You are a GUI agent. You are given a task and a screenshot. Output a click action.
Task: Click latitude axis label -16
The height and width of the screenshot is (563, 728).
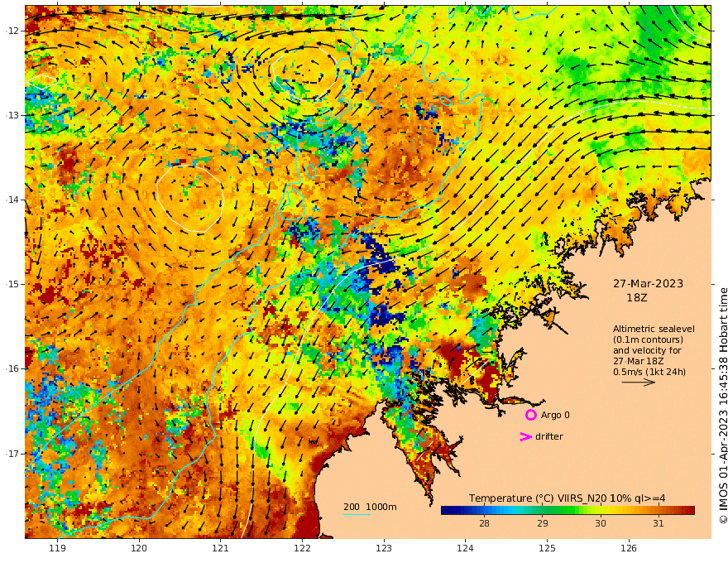pos(12,368)
